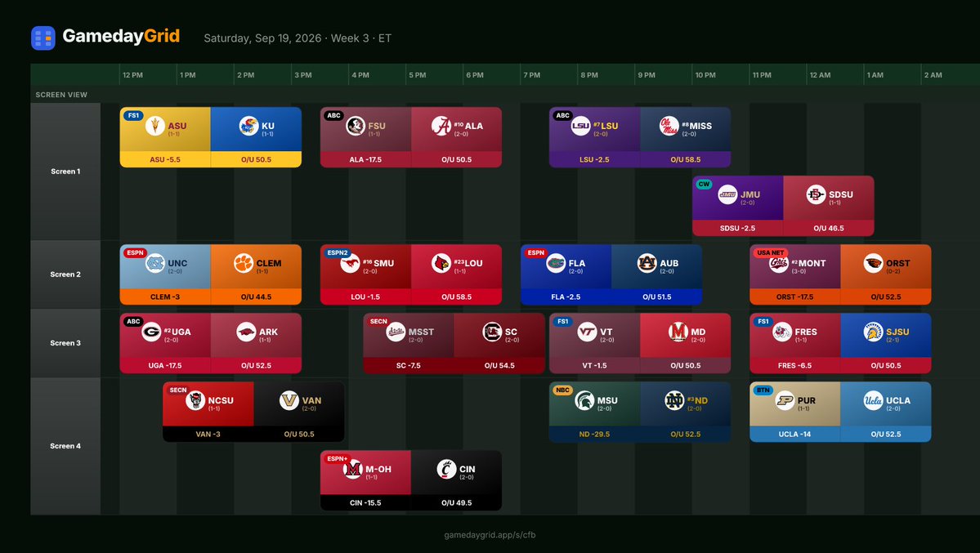Select the Miami Ohio M logo
980x553 pixels.
coord(353,469)
